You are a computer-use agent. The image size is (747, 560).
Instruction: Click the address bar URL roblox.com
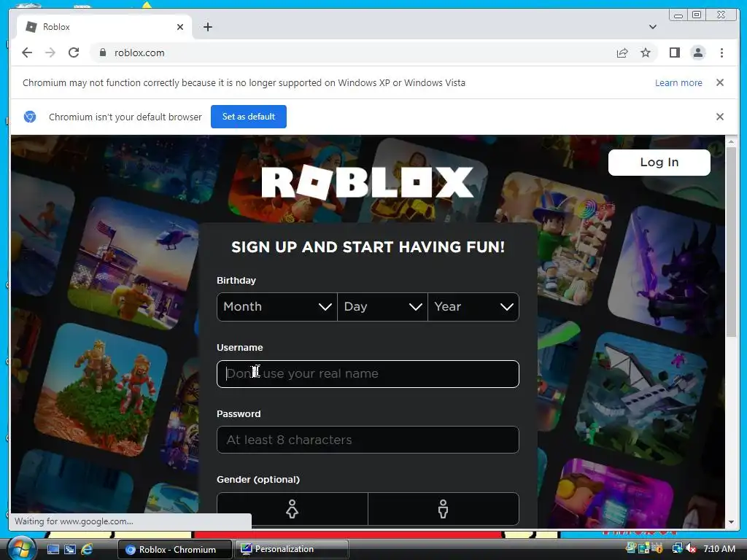pyautogui.click(x=139, y=52)
